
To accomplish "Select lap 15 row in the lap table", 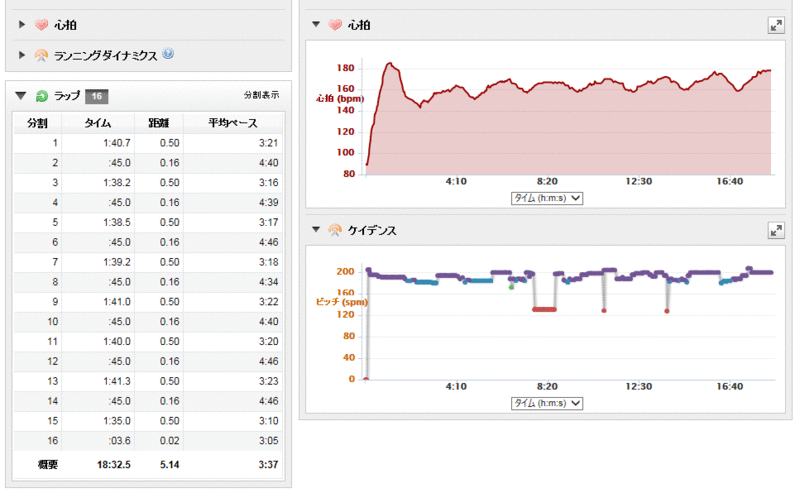I will (148, 420).
